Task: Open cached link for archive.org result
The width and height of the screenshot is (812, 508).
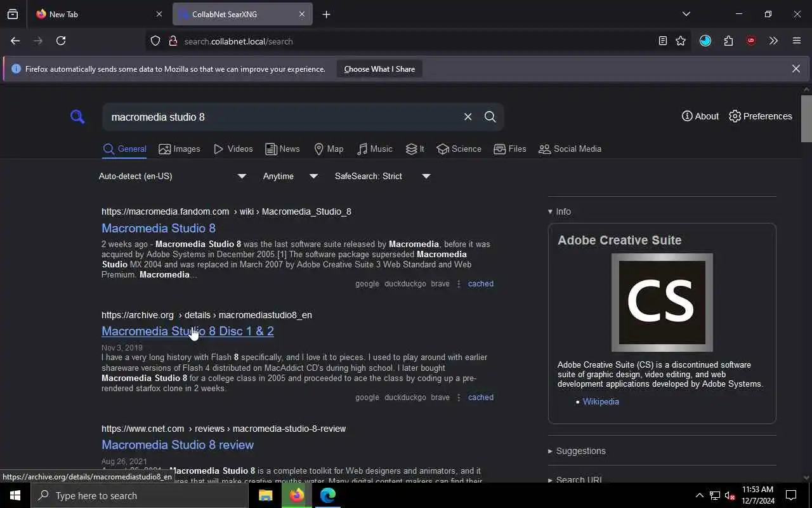Action: tap(480, 398)
